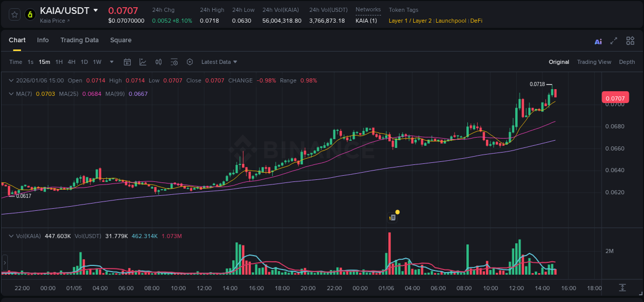This screenshot has width=644, height=302.
Task: Open the AI analysis panel
Action: point(598,40)
